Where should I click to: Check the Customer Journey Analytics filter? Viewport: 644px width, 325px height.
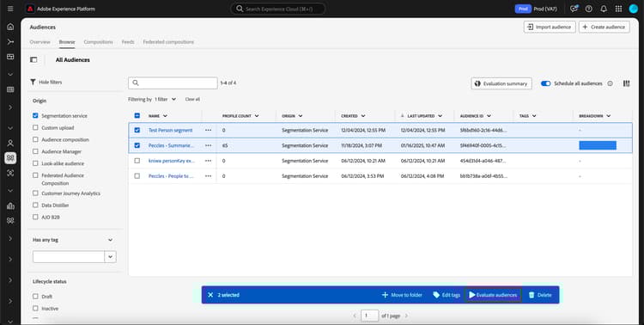click(x=35, y=193)
